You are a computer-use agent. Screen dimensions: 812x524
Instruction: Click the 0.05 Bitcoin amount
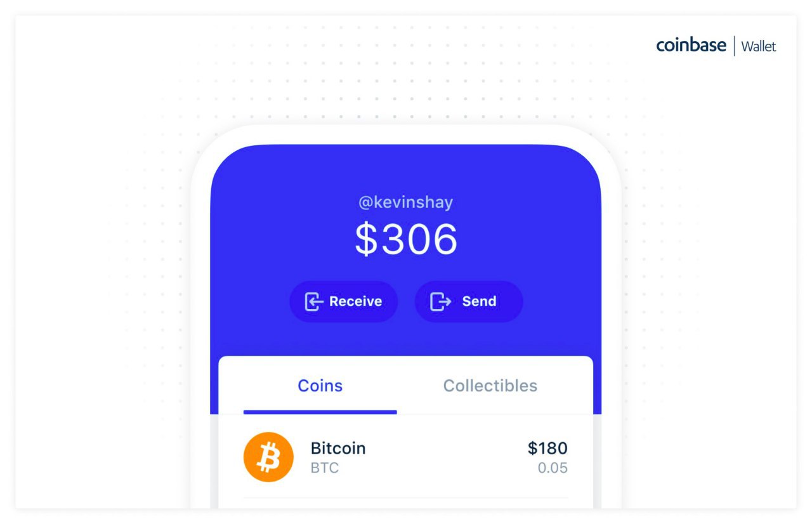[553, 468]
